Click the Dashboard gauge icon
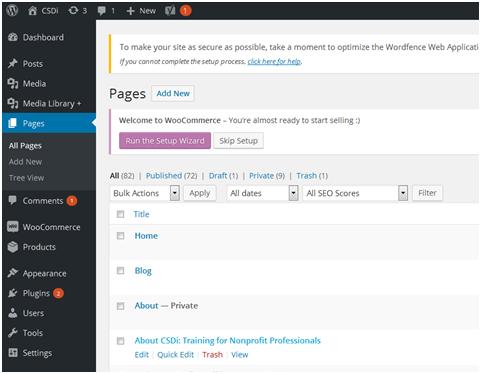The image size is (481, 374). [13, 37]
